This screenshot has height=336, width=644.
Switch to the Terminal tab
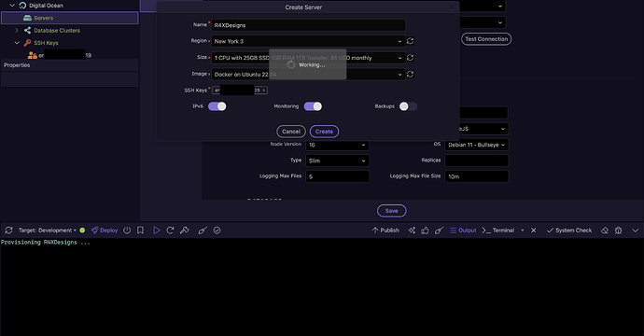pos(497,231)
